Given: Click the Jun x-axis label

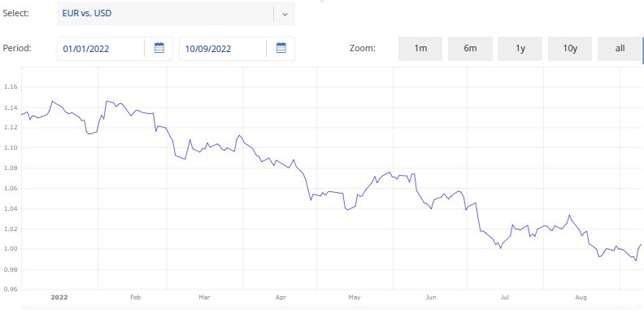Looking at the screenshot, I should 431,297.
